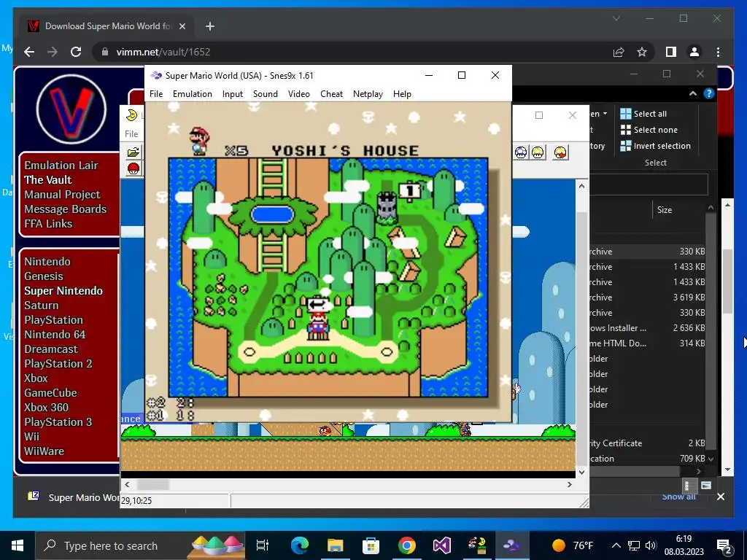Open Visual Studio from taskbar

click(x=441, y=545)
